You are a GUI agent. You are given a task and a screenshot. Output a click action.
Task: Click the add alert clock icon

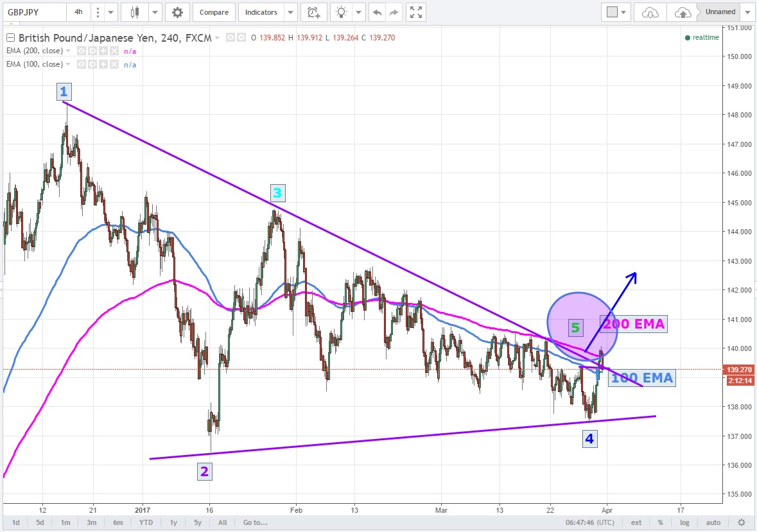pyautogui.click(x=313, y=12)
